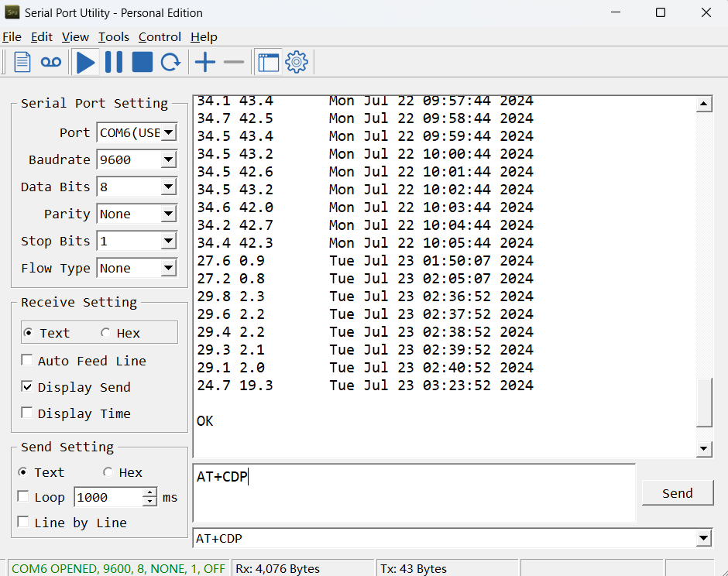Open the Parity dropdown
The width and height of the screenshot is (728, 576).
coord(169,214)
